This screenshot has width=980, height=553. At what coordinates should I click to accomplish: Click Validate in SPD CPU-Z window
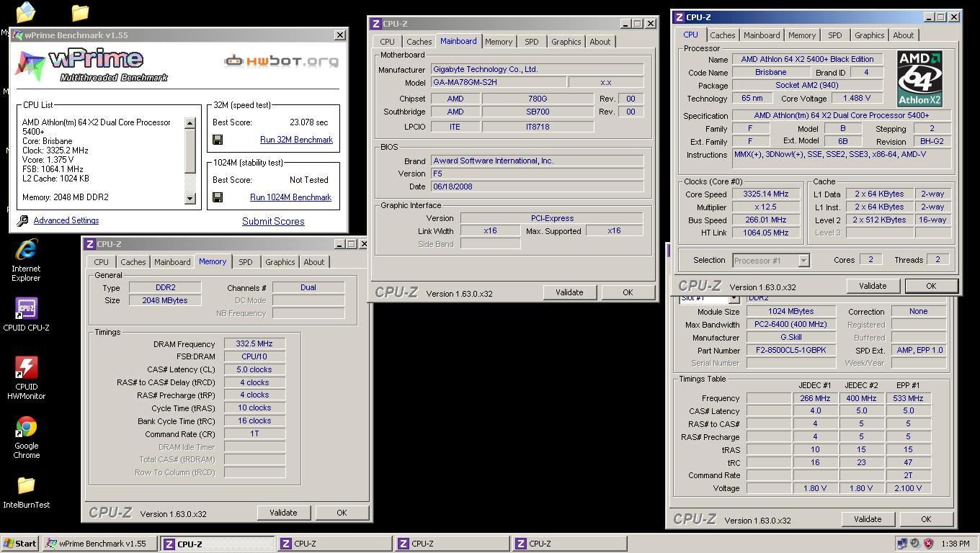click(x=868, y=519)
